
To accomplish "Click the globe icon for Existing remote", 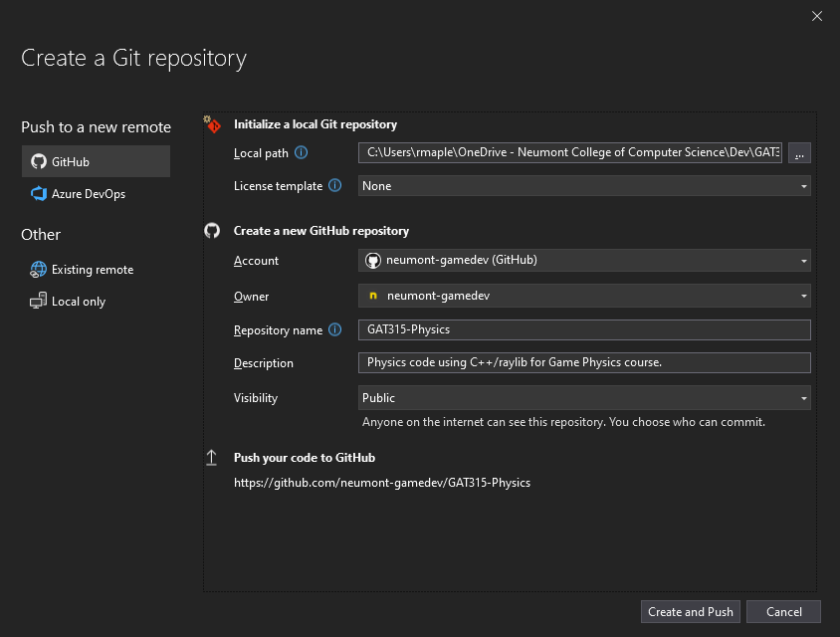I will (39, 270).
